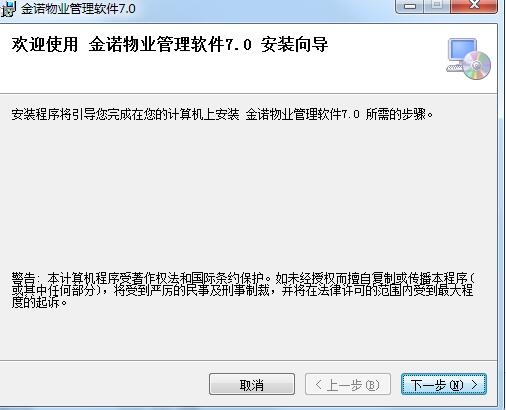Click the sentence starting with 安装程序将引导您
The image size is (506, 410).
coord(222,114)
